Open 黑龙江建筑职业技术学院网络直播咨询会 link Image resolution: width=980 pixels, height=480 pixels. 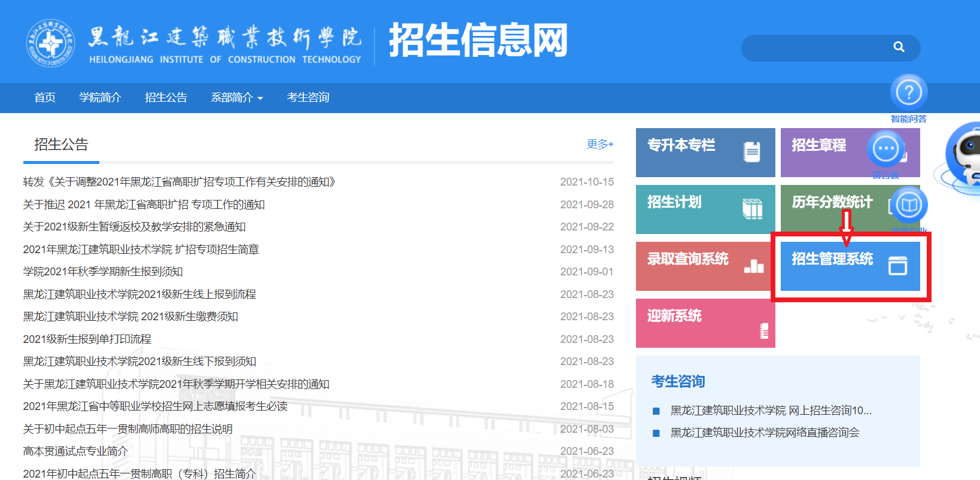click(x=765, y=433)
